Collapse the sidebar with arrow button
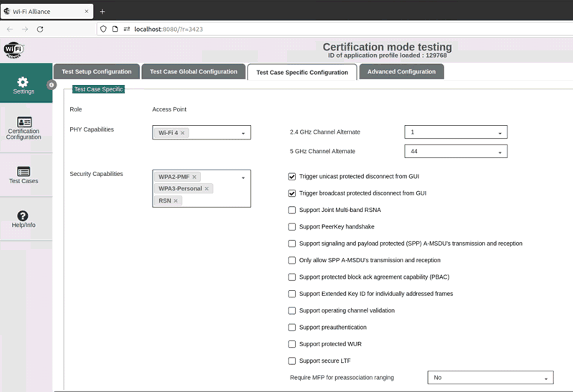 52,85
